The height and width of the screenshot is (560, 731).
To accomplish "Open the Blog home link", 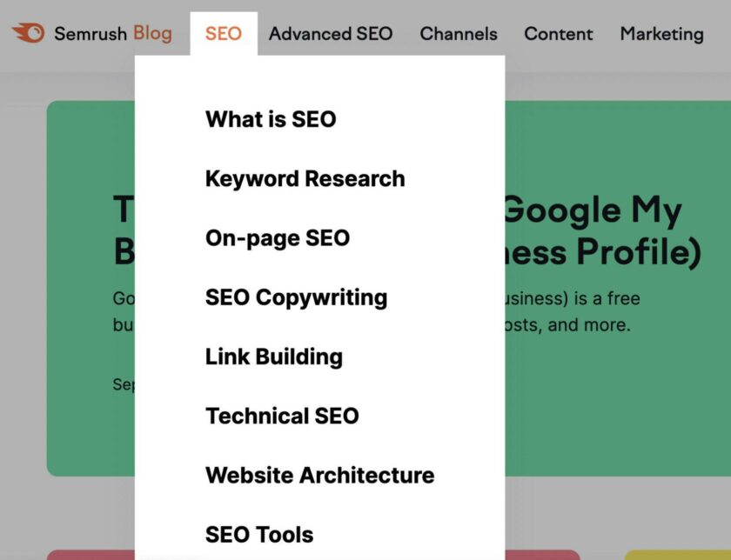I will click(152, 34).
